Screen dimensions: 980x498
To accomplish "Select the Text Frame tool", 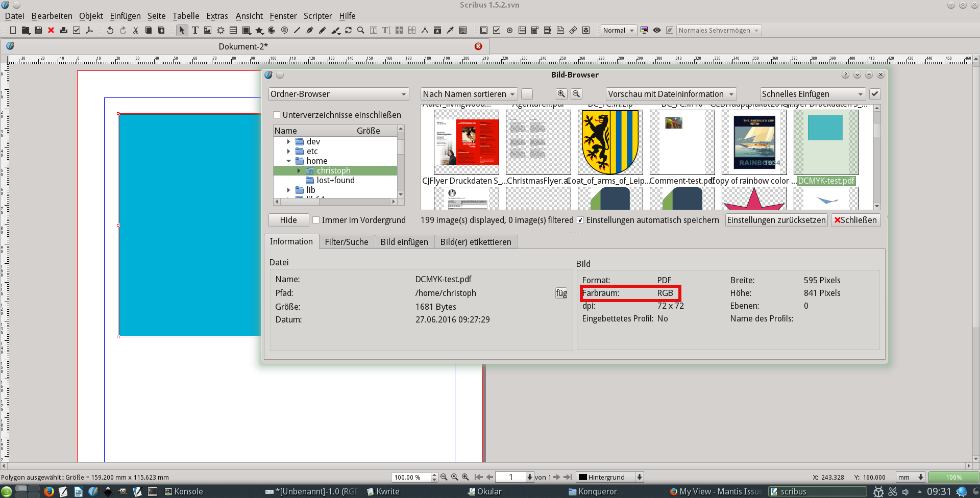I will pyautogui.click(x=195, y=31).
